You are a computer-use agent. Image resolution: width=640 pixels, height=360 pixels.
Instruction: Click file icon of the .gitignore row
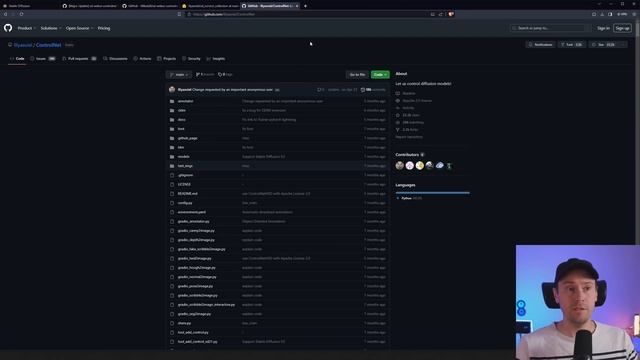click(x=172, y=175)
